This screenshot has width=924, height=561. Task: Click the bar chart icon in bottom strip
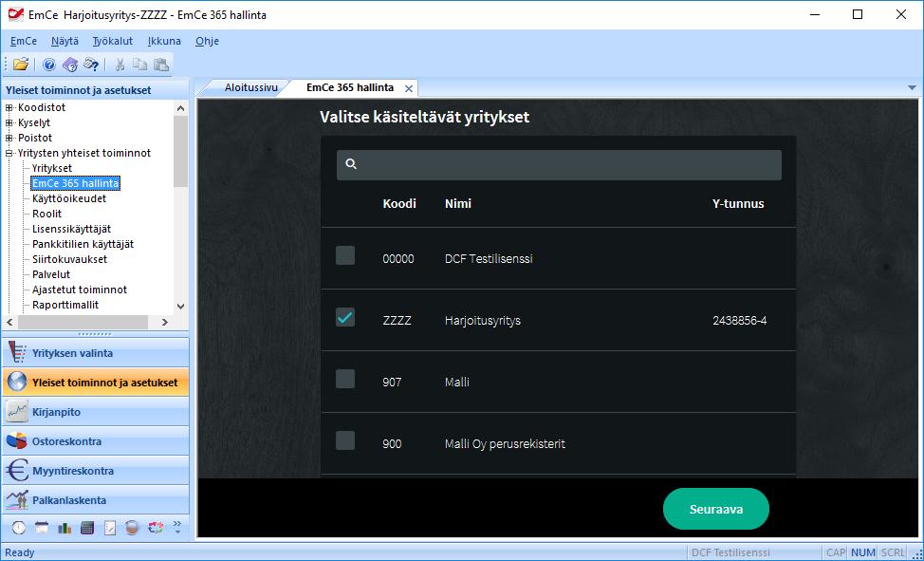(x=65, y=528)
